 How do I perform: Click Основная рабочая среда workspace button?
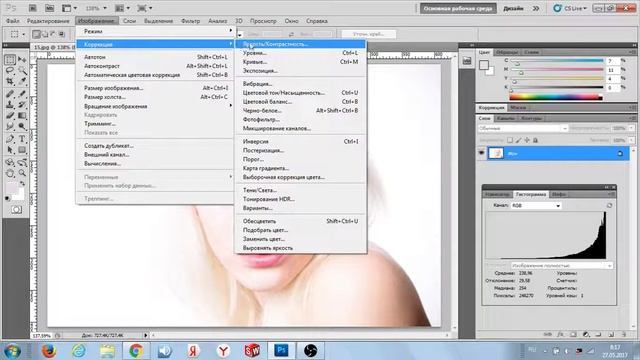click(x=458, y=8)
